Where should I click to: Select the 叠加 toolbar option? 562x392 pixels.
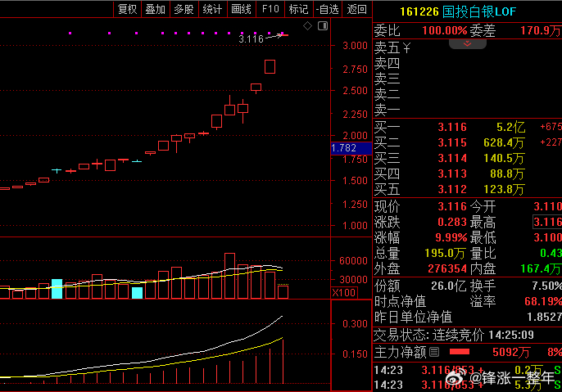point(156,9)
